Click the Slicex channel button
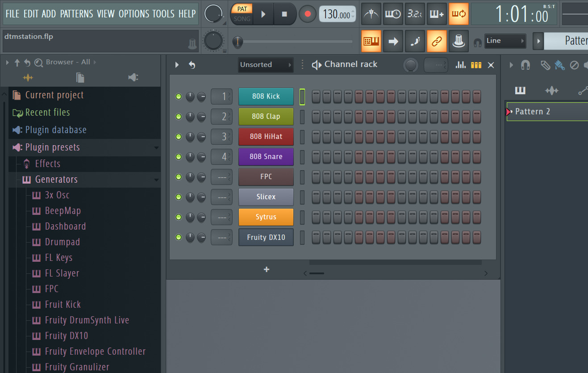Image resolution: width=588 pixels, height=373 pixels. click(266, 197)
